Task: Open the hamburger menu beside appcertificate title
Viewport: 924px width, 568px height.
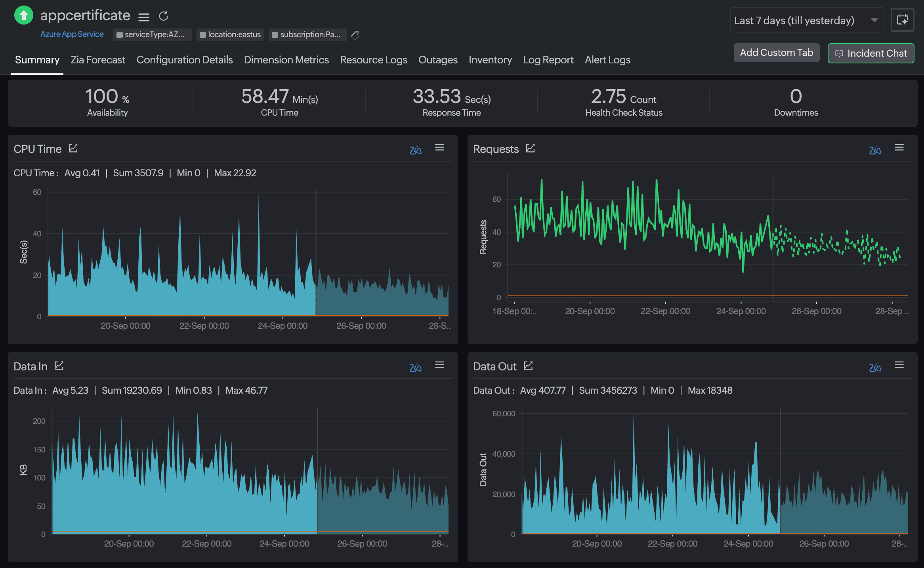Action: coord(144,17)
